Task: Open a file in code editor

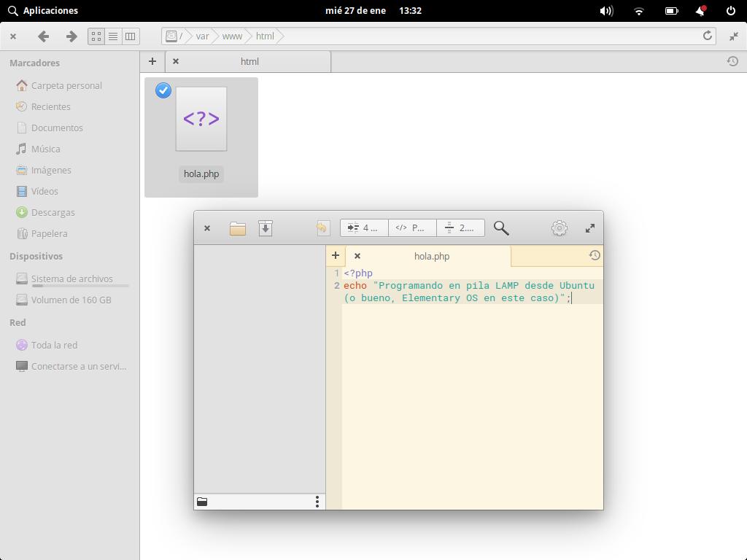Action: click(238, 228)
